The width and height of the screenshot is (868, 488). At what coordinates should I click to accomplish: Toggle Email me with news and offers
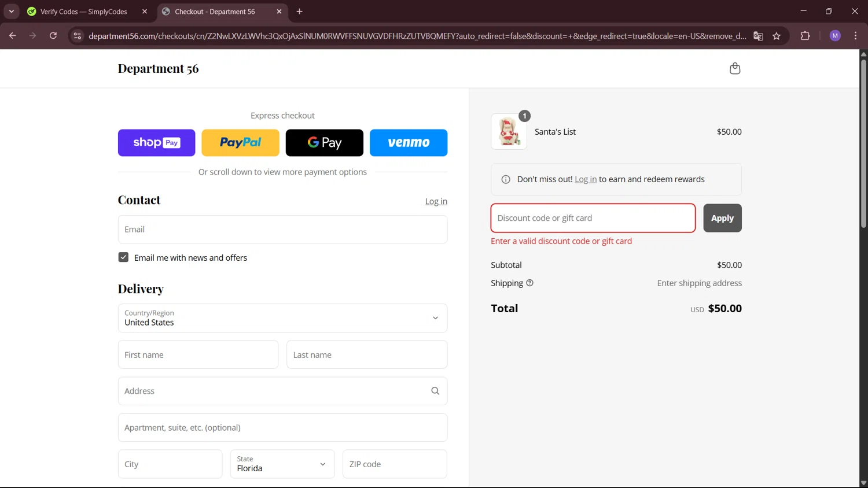[123, 257]
